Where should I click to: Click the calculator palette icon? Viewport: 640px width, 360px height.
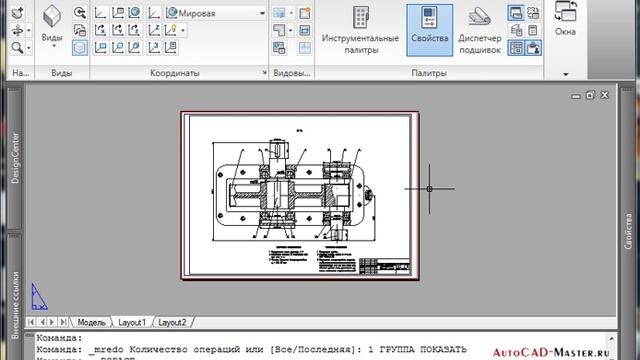[x=533, y=30]
